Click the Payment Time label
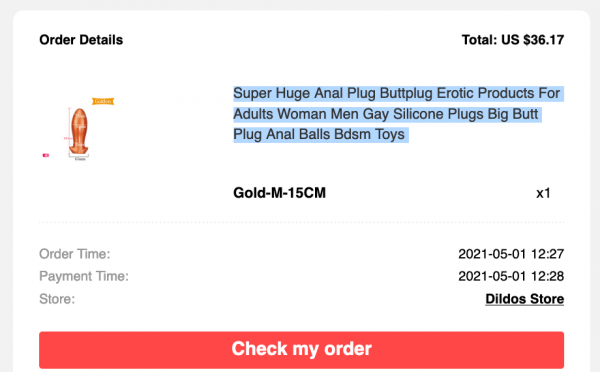Viewport: 600px width, 372px height. point(84,276)
